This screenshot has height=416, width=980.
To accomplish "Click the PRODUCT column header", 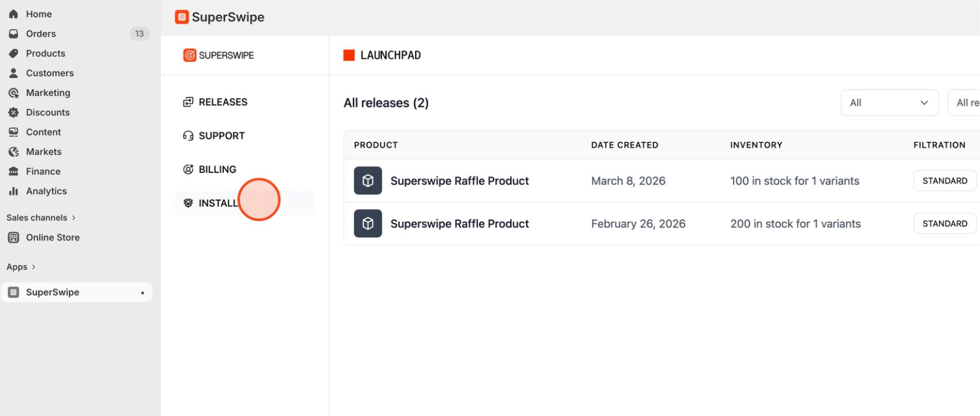I will [x=376, y=145].
